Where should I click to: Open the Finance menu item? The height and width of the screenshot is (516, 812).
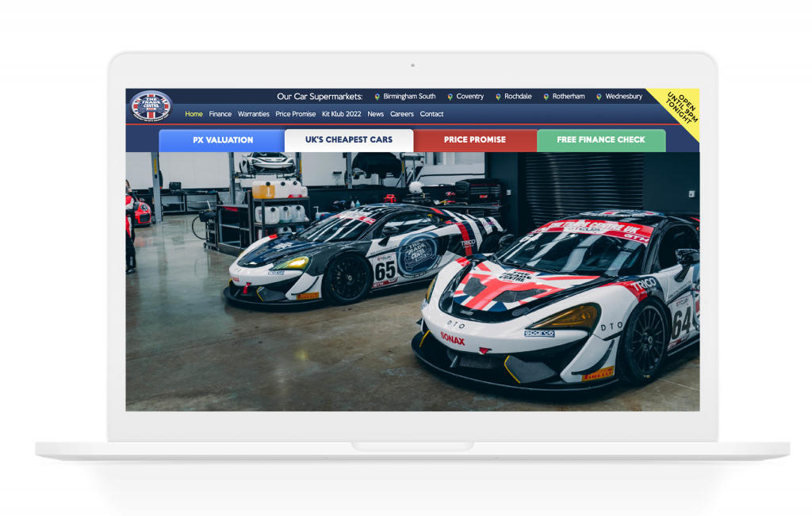[220, 114]
